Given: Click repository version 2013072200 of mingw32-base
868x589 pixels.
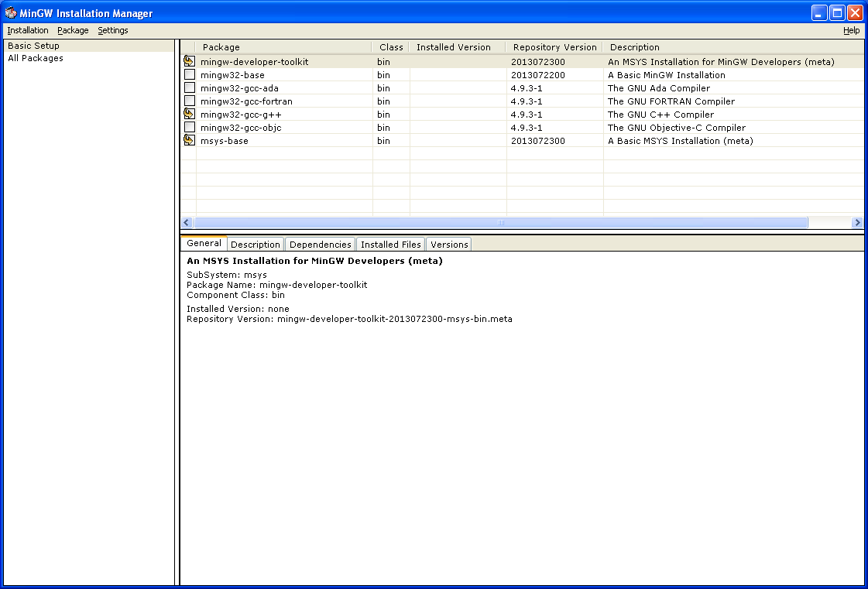Looking at the screenshot, I should 537,75.
